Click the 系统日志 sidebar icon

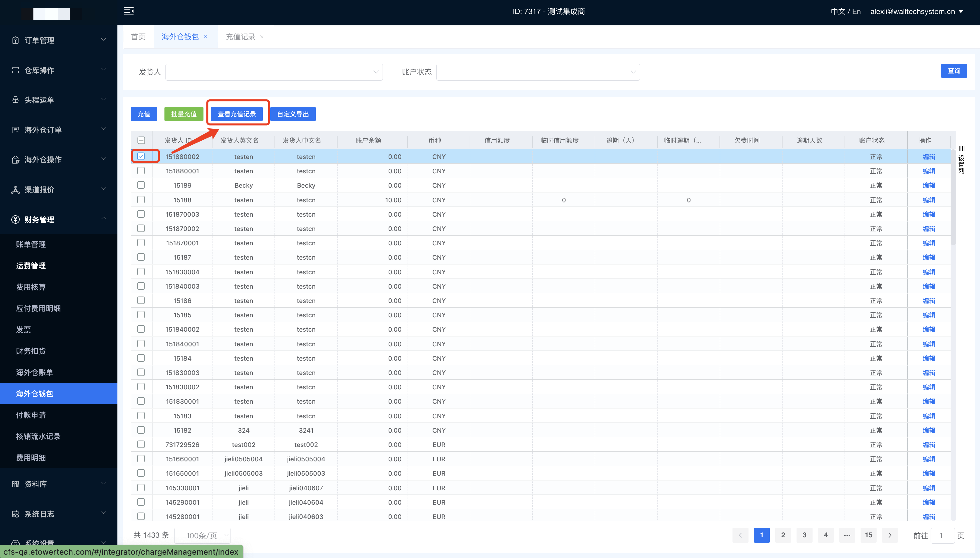point(15,514)
